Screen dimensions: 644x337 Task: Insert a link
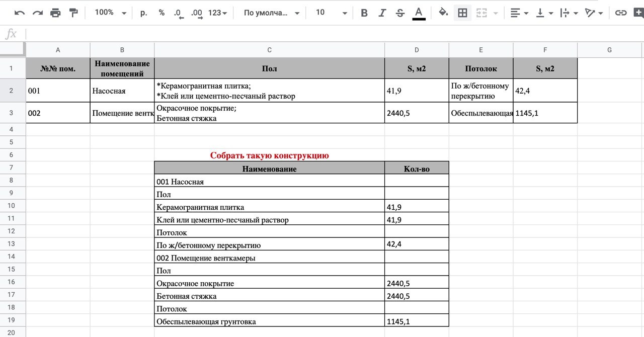621,13
